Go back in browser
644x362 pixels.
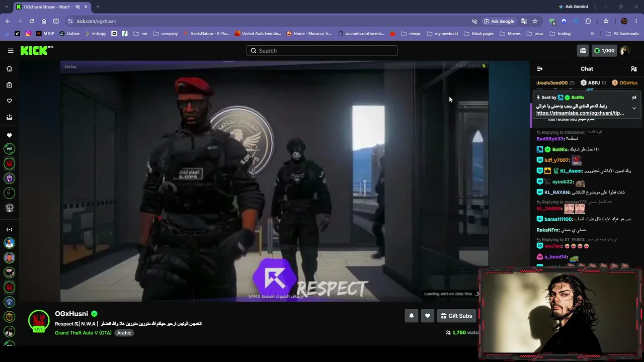tap(8, 21)
